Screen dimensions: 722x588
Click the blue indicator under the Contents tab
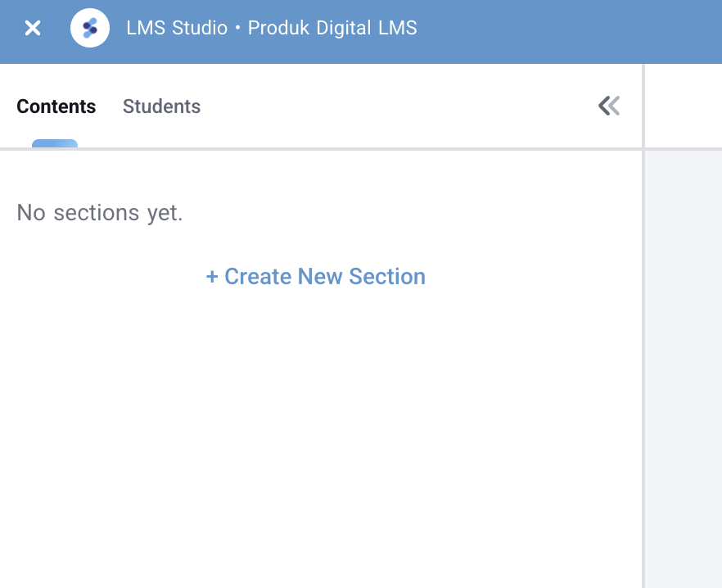pos(55,143)
